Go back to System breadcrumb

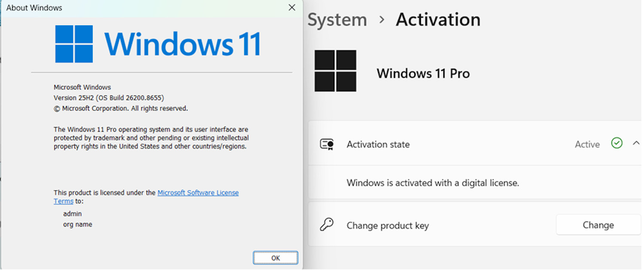pyautogui.click(x=337, y=20)
